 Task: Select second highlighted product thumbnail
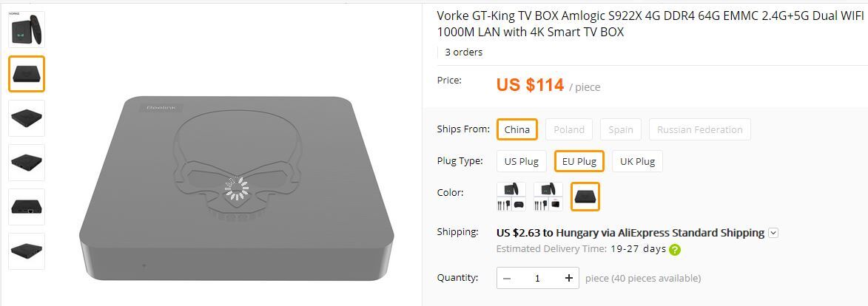pyautogui.click(x=27, y=74)
